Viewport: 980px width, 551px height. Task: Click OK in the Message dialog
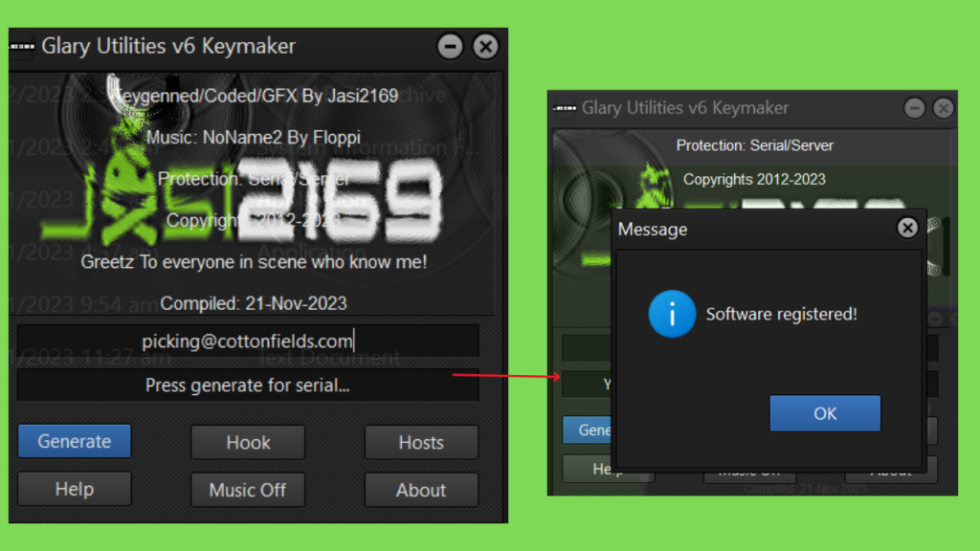point(825,413)
